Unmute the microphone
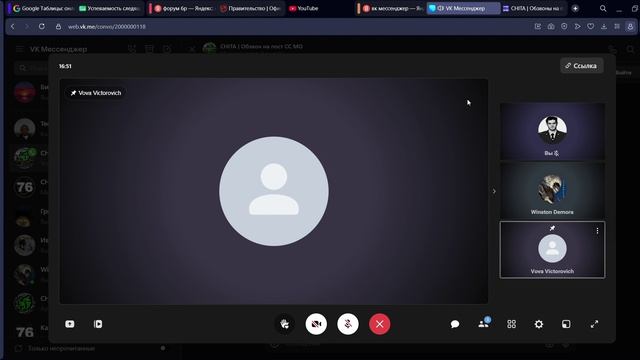Viewport: 640px width, 360px height. [348, 324]
